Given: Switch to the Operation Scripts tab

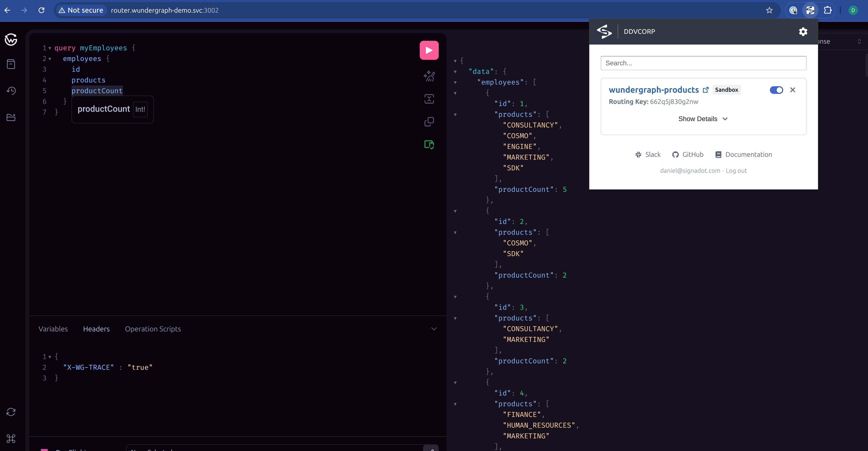Looking at the screenshot, I should [x=153, y=329].
